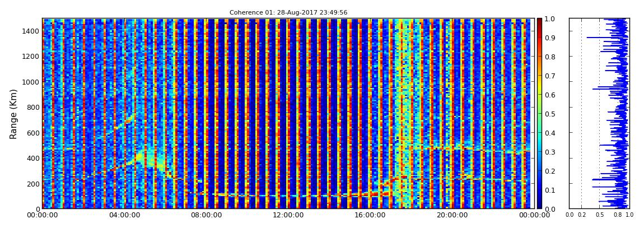The height and width of the screenshot is (228, 644).
Task: Click the 800 tick label on the range axis
Action: (33, 107)
